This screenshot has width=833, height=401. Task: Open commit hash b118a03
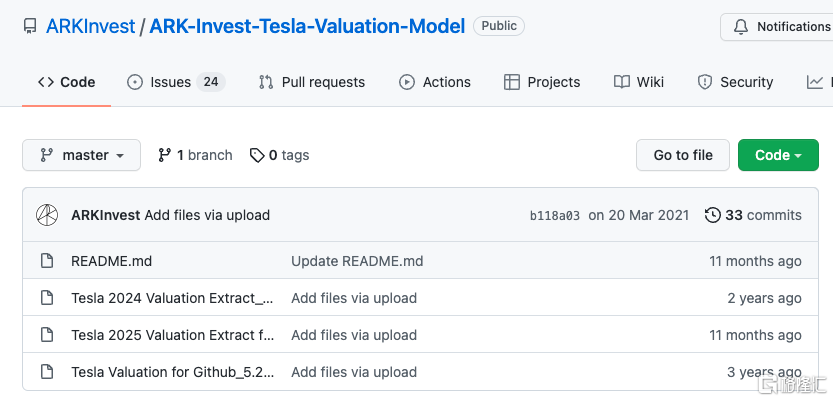point(554,215)
